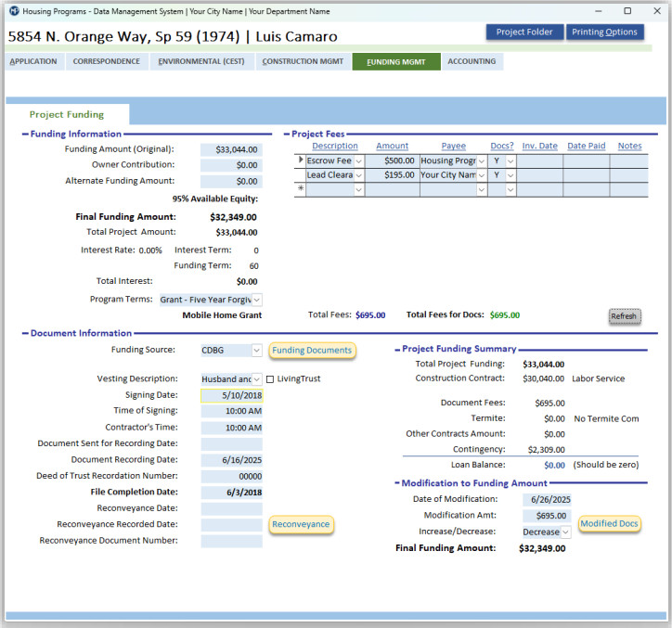
Task: Click the Refresh button
Action: point(625,316)
